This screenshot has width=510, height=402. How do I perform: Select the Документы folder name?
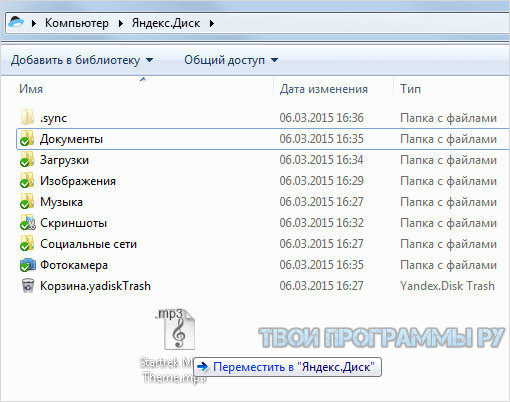pyautogui.click(x=71, y=139)
